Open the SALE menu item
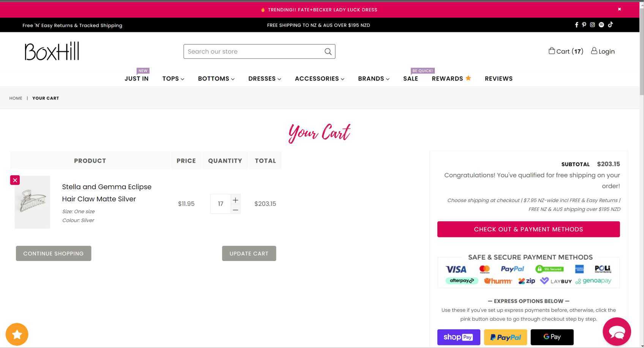 click(x=410, y=79)
